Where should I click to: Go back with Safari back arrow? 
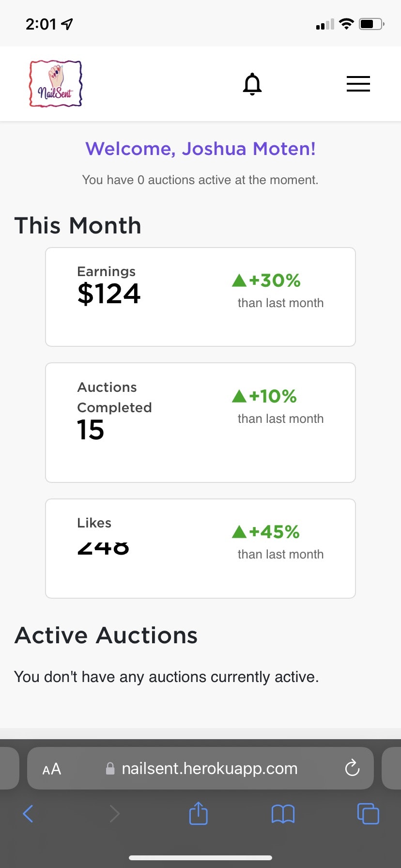coord(28,814)
